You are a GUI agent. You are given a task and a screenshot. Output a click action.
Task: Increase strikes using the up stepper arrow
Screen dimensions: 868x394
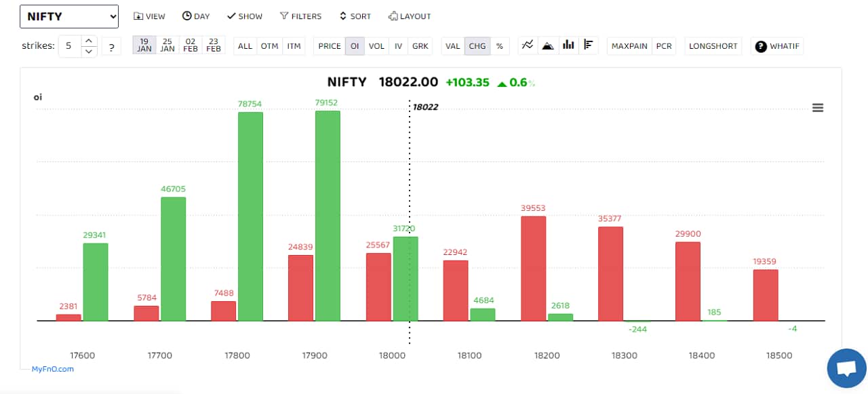point(89,41)
